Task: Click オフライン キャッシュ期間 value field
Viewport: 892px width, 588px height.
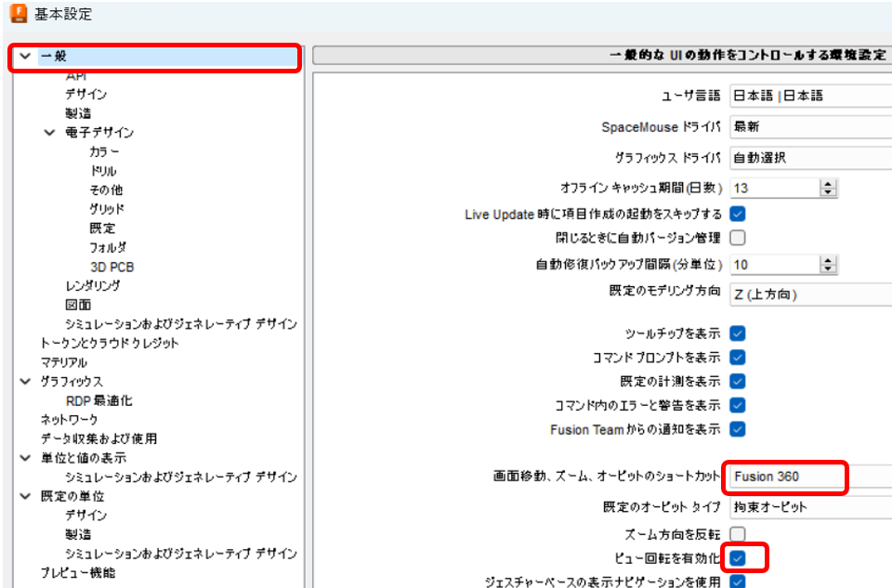Action: click(775, 189)
